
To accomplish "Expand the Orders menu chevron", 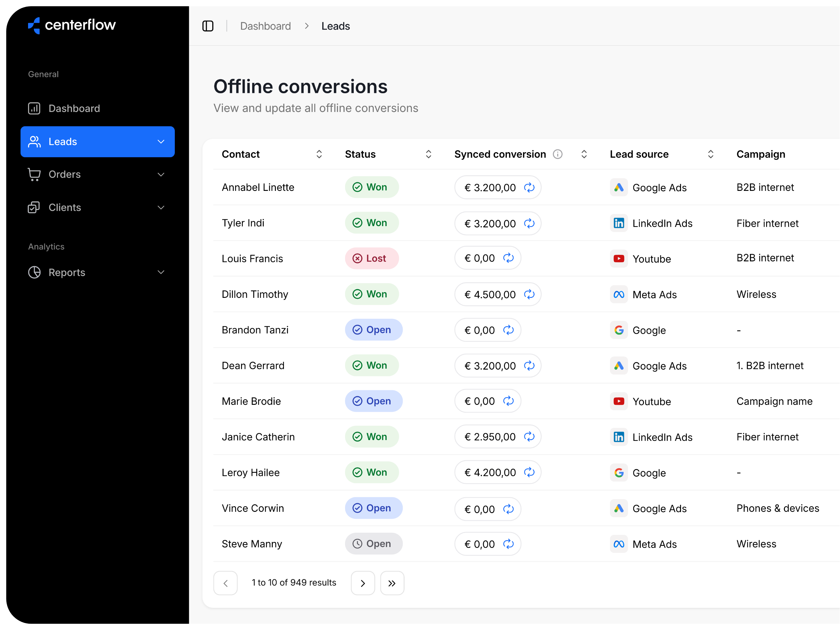I will tap(161, 174).
